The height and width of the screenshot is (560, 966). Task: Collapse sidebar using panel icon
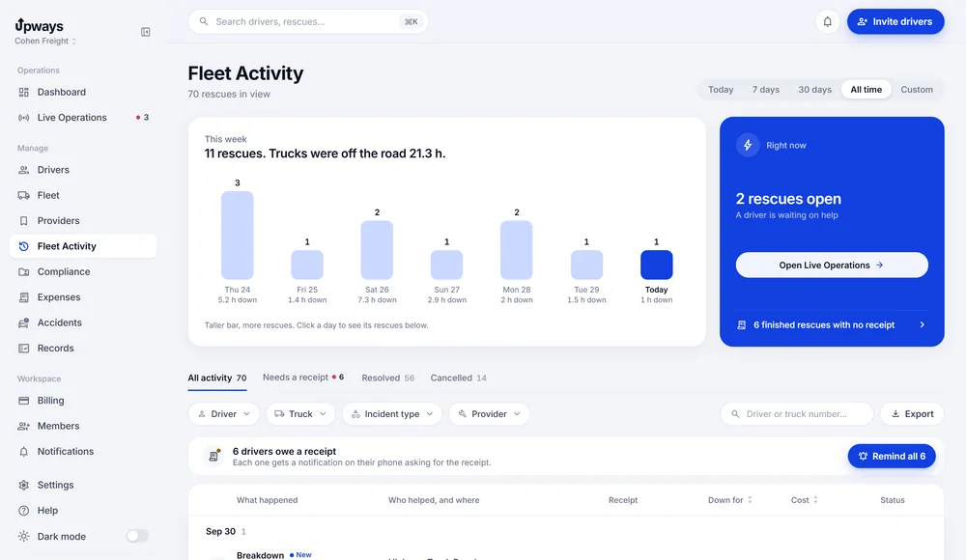pyautogui.click(x=146, y=32)
